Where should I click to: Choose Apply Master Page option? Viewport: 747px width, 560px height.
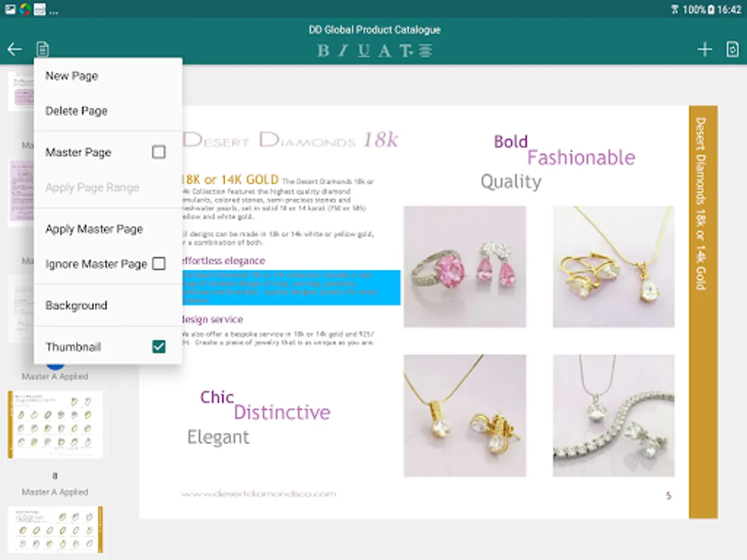pos(94,229)
